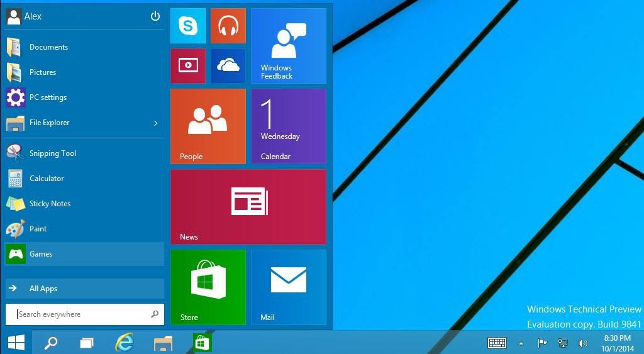Open Action Center flag icon
Image resolution: width=644 pixels, height=354 pixels.
coord(542,343)
